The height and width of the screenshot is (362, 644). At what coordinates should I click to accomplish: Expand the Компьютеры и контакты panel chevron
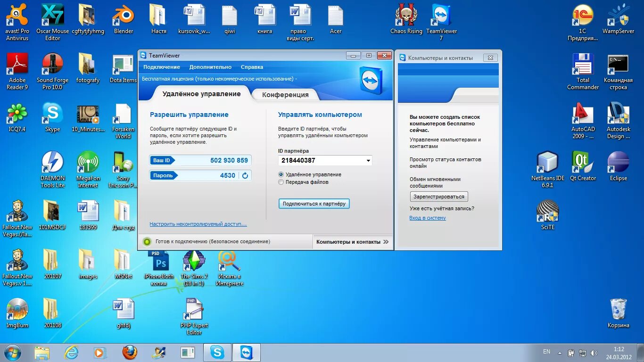386,242
